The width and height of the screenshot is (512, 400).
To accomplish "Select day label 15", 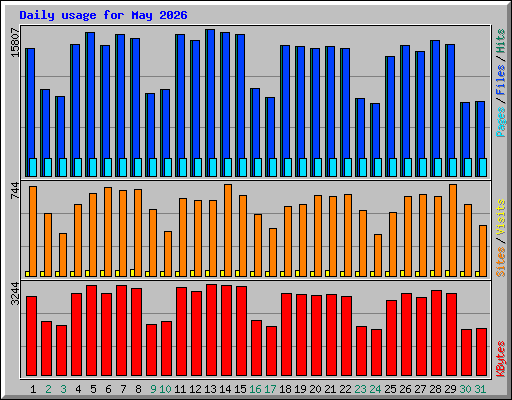I will click(240, 389).
